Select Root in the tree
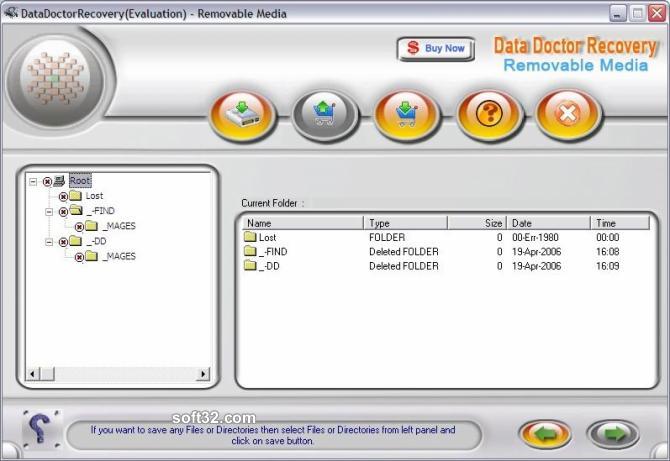 pos(80,181)
